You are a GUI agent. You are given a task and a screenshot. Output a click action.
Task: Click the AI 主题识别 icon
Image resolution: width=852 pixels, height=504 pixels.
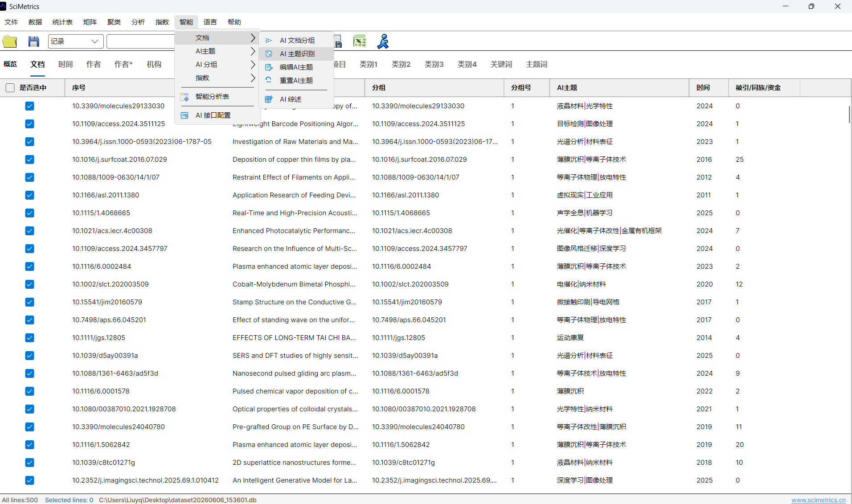click(269, 54)
